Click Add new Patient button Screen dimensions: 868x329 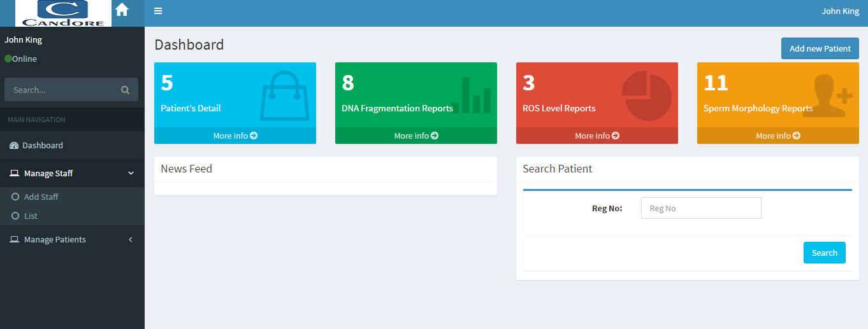point(820,48)
